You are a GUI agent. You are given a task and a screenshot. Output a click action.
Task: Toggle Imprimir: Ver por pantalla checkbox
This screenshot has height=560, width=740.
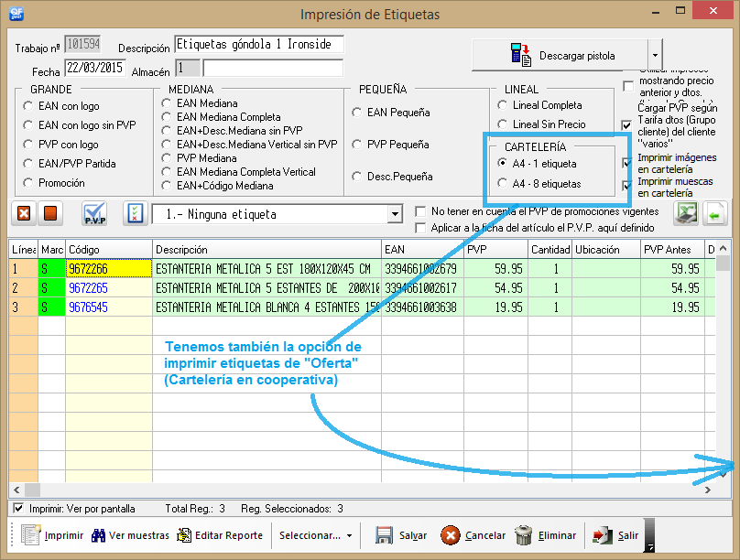pyautogui.click(x=18, y=509)
